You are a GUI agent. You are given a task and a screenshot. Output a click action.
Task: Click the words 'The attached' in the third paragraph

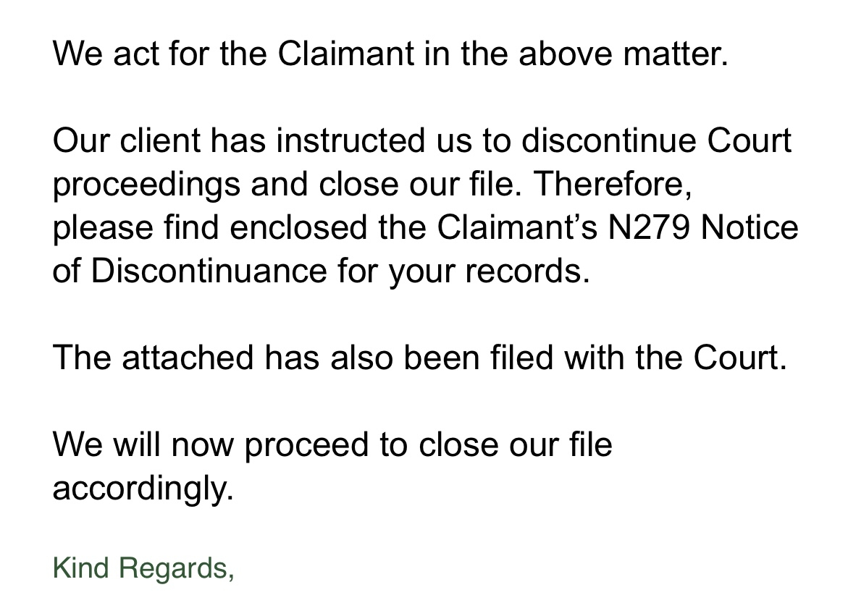tap(153, 357)
